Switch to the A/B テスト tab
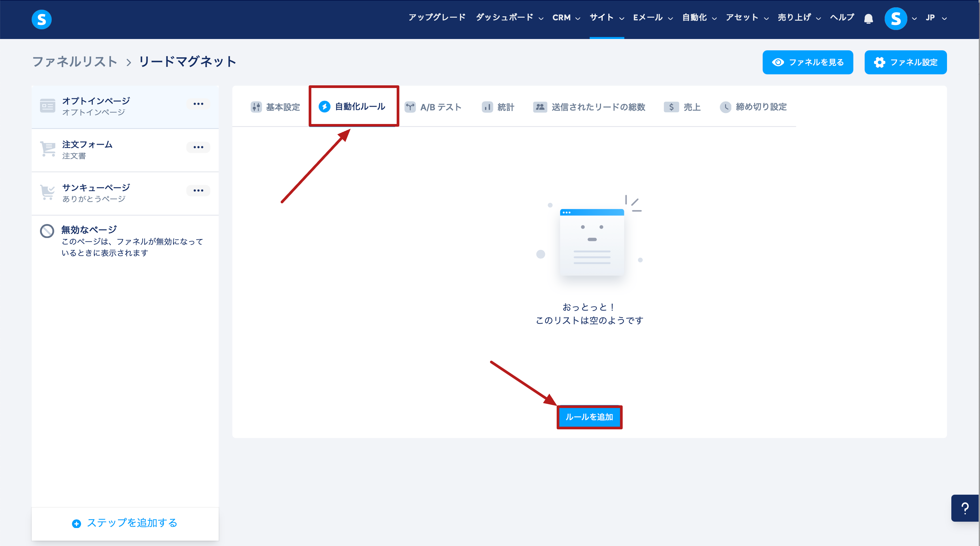This screenshot has width=980, height=546. click(433, 107)
